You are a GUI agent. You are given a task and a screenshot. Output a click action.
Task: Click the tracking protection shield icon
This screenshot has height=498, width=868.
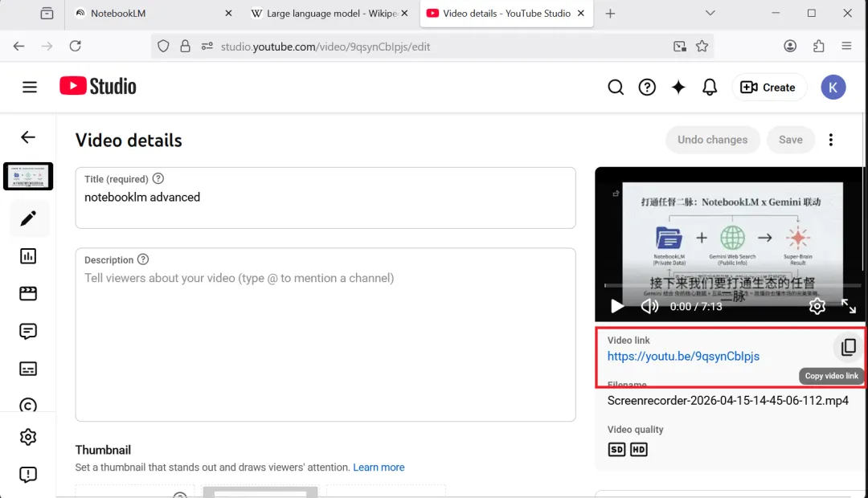[x=162, y=47]
